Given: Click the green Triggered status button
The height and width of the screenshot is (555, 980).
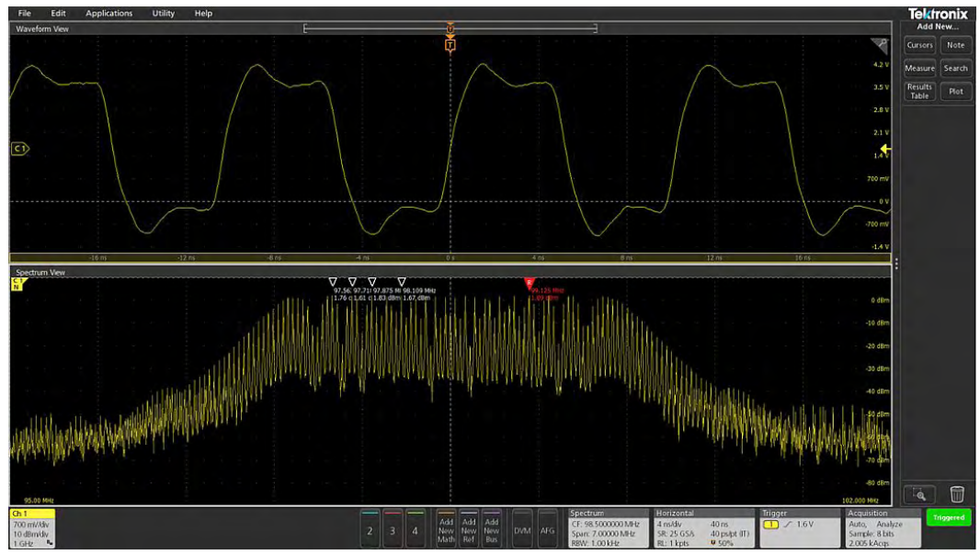Looking at the screenshot, I should (x=948, y=517).
